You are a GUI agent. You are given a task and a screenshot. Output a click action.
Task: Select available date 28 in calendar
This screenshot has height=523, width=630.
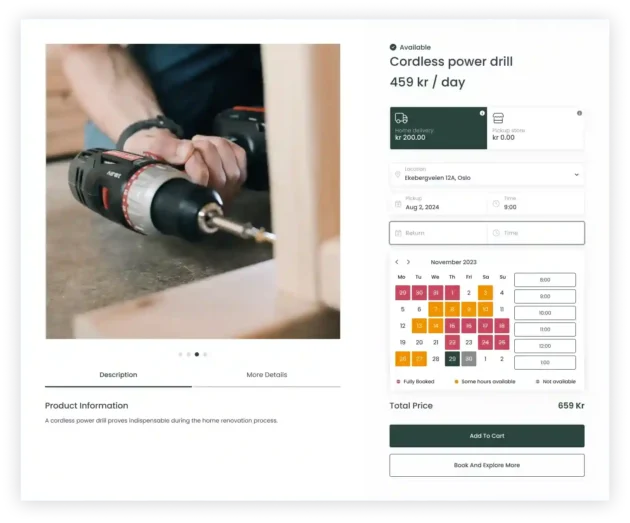[436, 359]
